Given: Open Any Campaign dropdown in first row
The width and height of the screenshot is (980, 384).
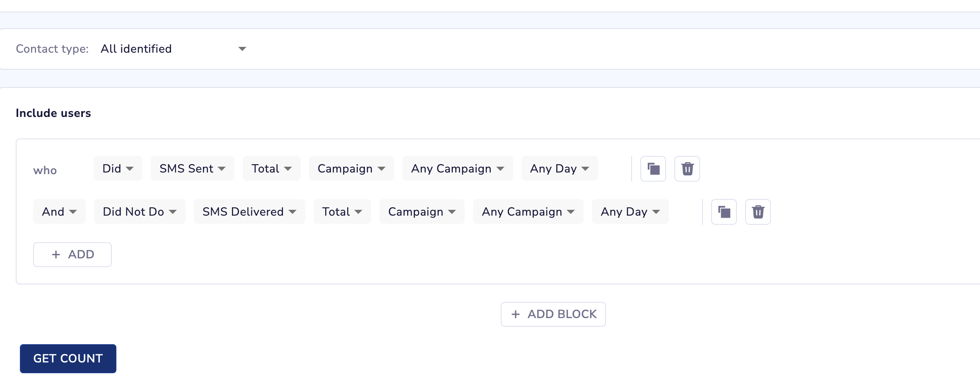Looking at the screenshot, I should [x=457, y=168].
